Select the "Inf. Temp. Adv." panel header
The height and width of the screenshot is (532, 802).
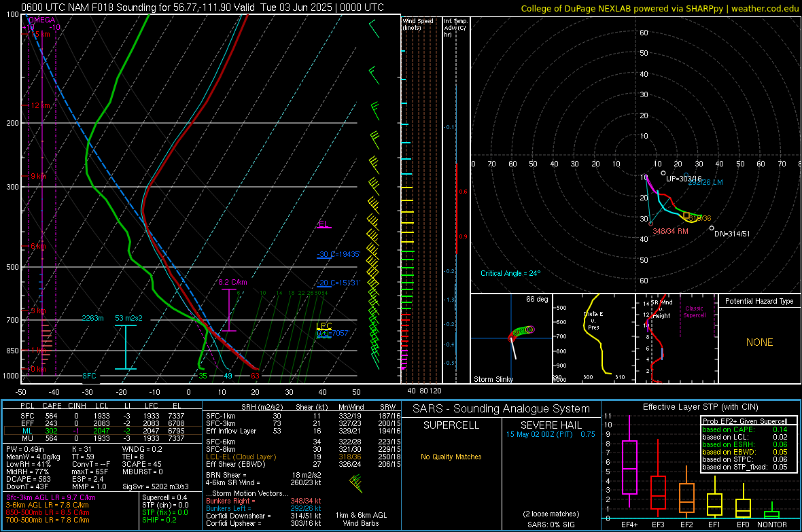coord(455,28)
